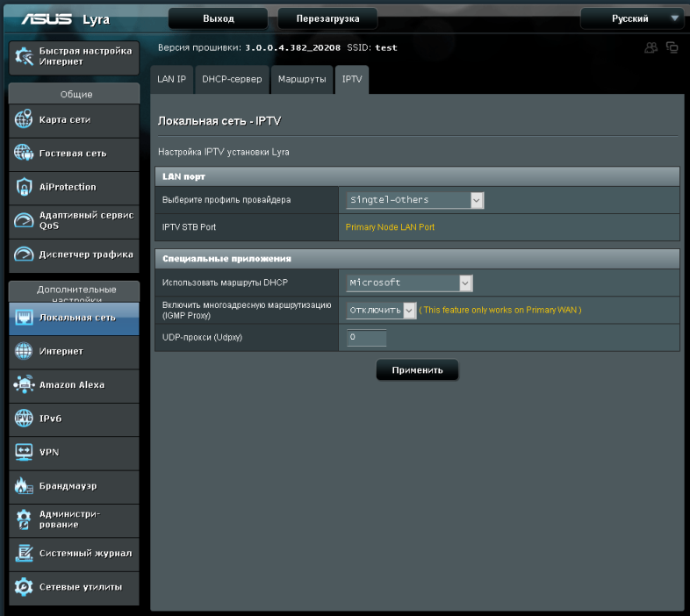Open the Карта сети menu item
The width and height of the screenshot is (690, 616).
coord(74,119)
